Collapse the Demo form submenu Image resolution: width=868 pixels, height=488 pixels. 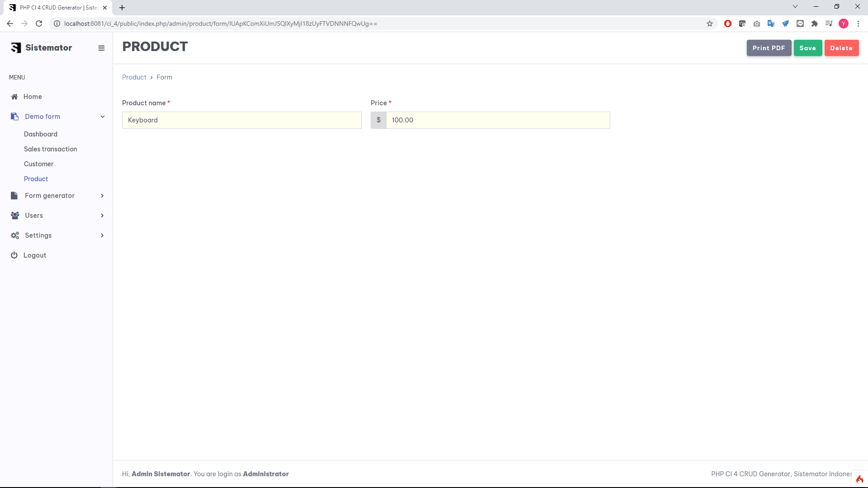tap(103, 117)
